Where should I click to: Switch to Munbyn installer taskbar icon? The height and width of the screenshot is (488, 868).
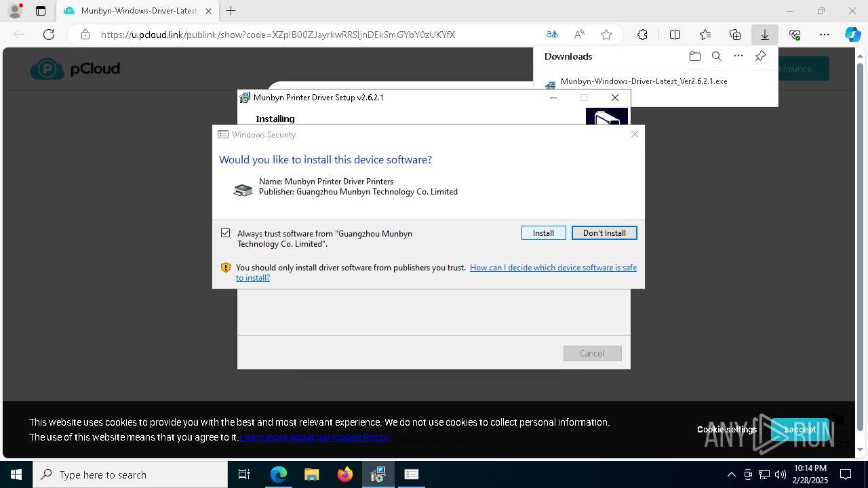(378, 474)
